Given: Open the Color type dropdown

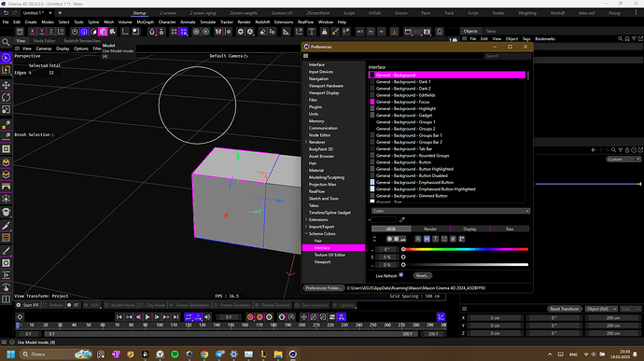Looking at the screenshot, I should (x=451, y=211).
